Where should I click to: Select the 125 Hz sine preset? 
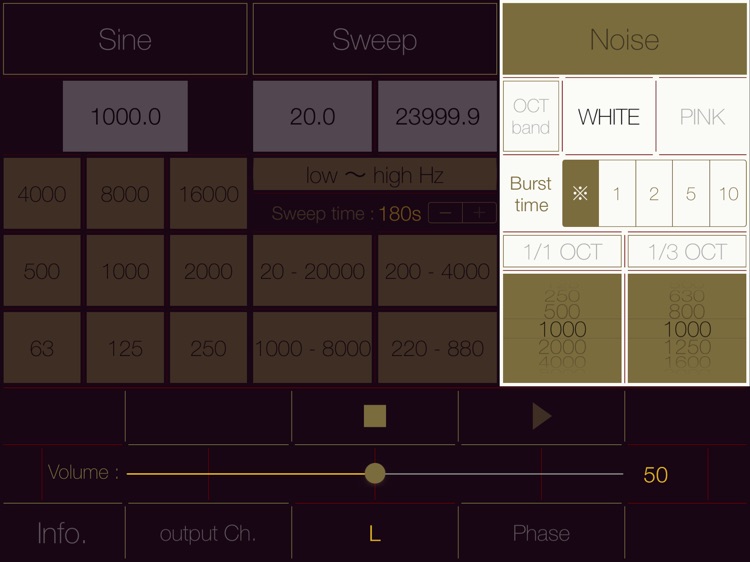click(x=125, y=348)
